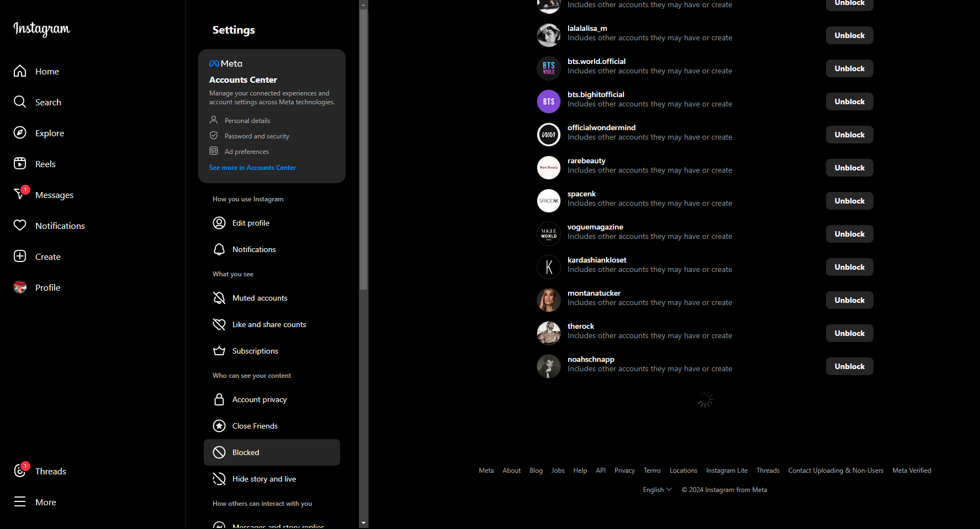Open Home via the house icon

pos(20,71)
